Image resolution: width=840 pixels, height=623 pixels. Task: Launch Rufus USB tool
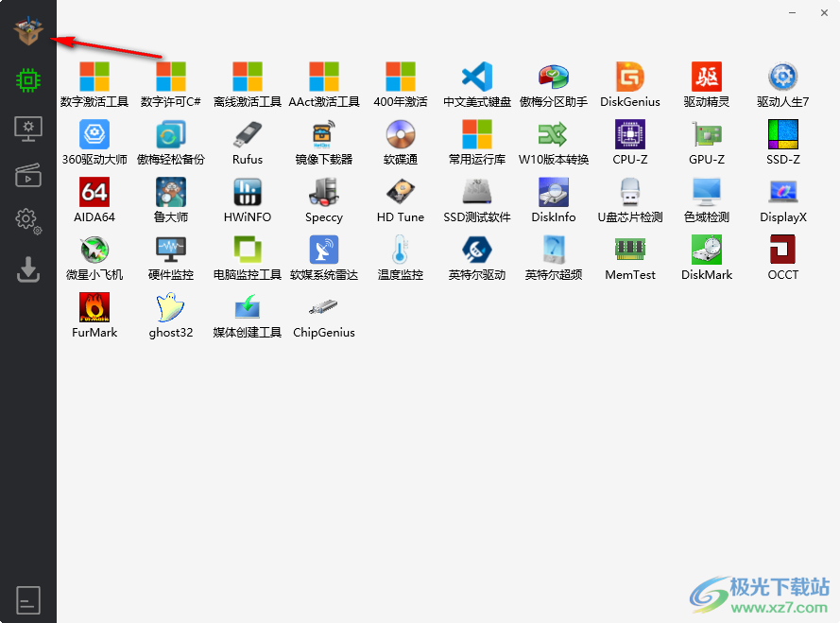(248, 143)
